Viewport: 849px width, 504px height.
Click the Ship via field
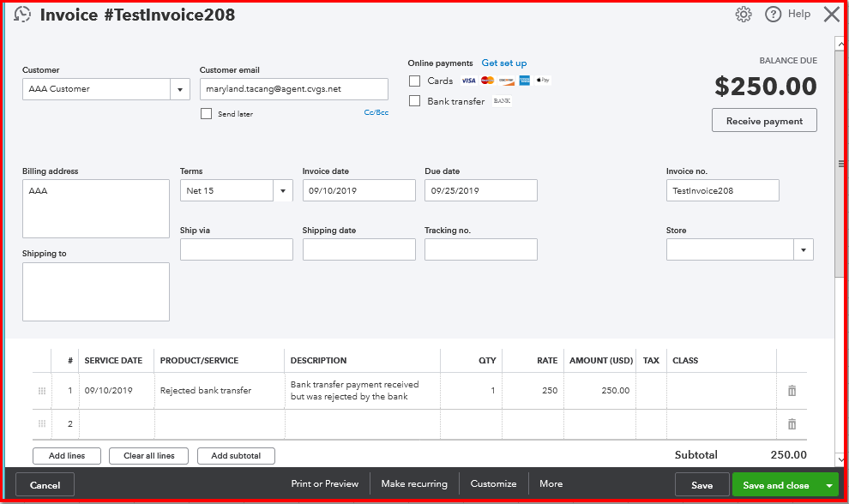point(237,249)
